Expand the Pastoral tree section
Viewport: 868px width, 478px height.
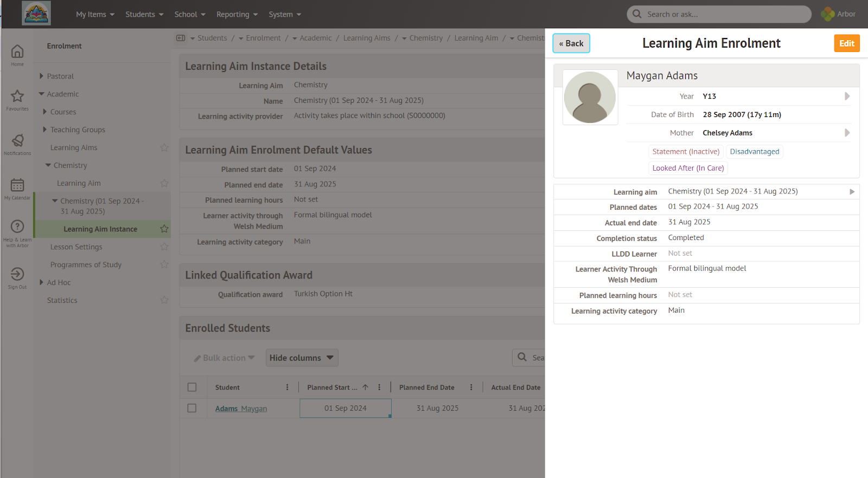point(42,76)
